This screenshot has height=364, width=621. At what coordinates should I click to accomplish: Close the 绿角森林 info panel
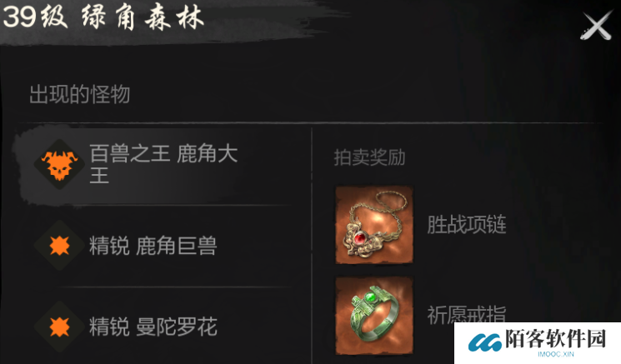[597, 26]
